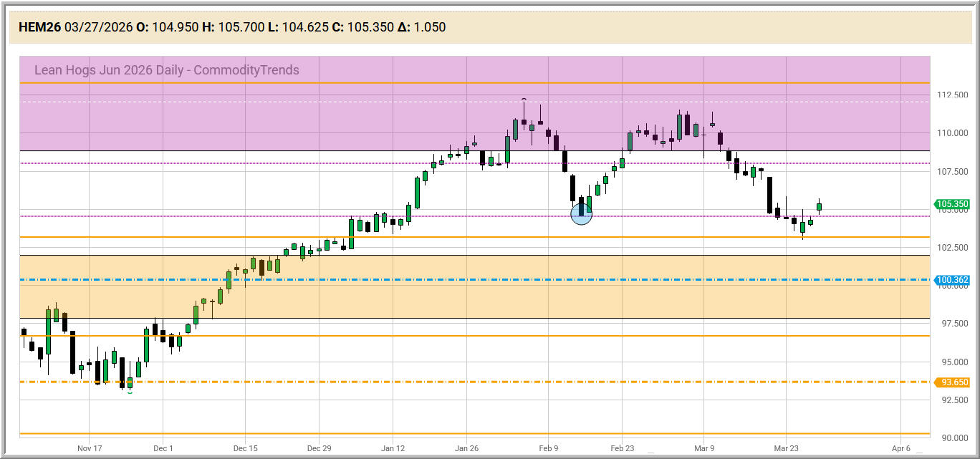Click the blue dash-dot horizontal line at 100.362
The image size is (980, 459).
tap(501, 279)
